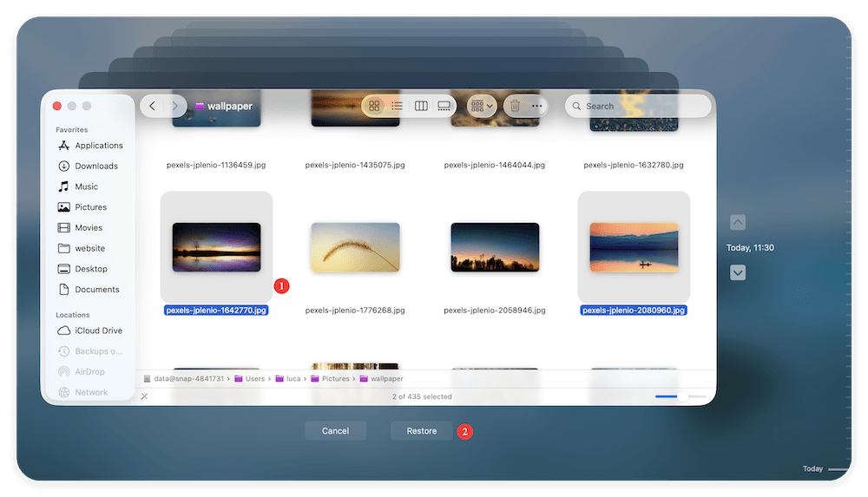This screenshot has width=868, height=497.
Task: Switch to list view
Action: click(x=397, y=106)
